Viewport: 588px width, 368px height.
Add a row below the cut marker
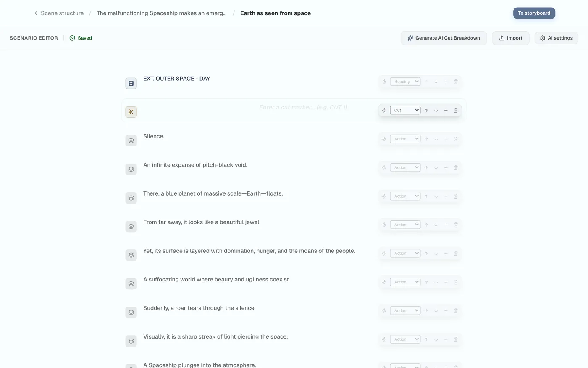point(446,110)
